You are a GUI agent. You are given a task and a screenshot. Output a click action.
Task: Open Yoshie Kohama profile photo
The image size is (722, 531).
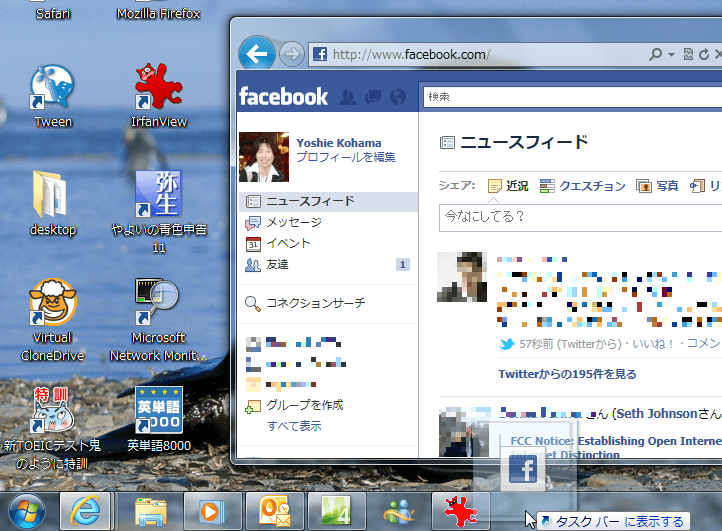point(264,157)
